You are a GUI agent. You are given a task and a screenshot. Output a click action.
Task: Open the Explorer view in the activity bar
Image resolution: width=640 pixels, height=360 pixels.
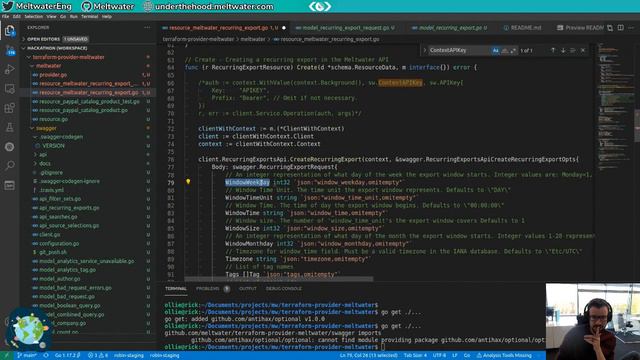[x=9, y=31]
